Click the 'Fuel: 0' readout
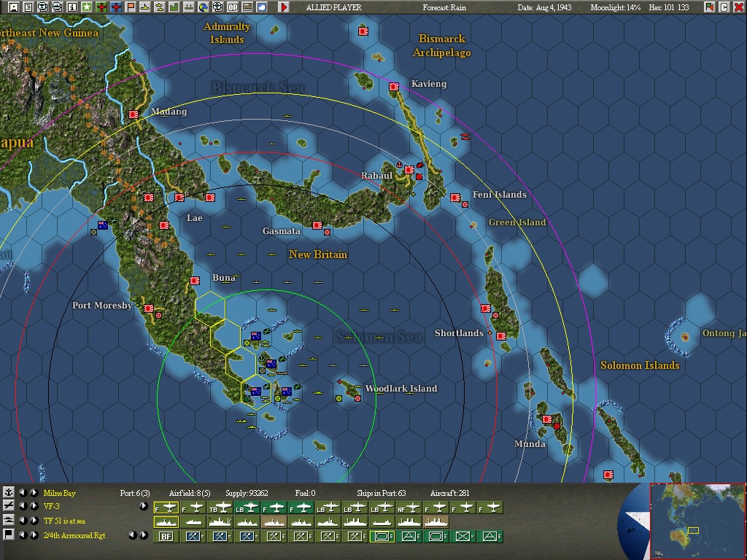This screenshot has width=747, height=560. (x=305, y=493)
